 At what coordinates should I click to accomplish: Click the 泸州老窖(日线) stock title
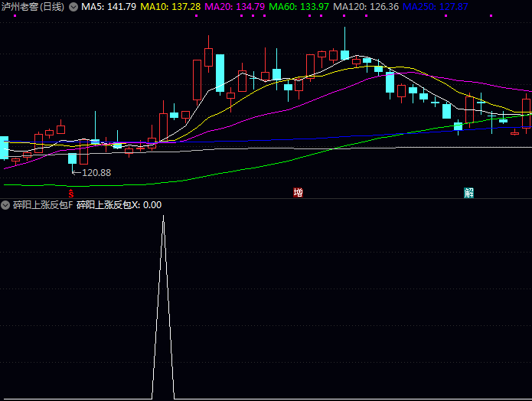point(33,7)
